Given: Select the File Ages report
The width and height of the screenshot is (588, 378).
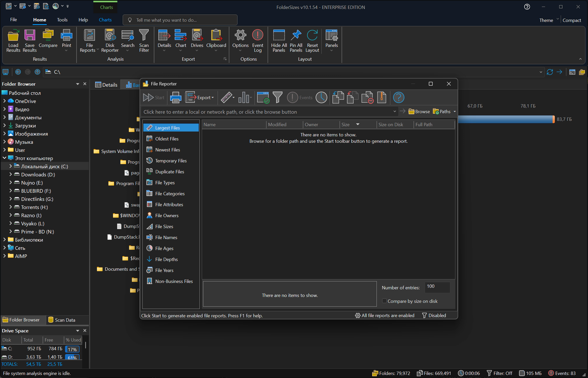Looking at the screenshot, I should click(x=171, y=248).
